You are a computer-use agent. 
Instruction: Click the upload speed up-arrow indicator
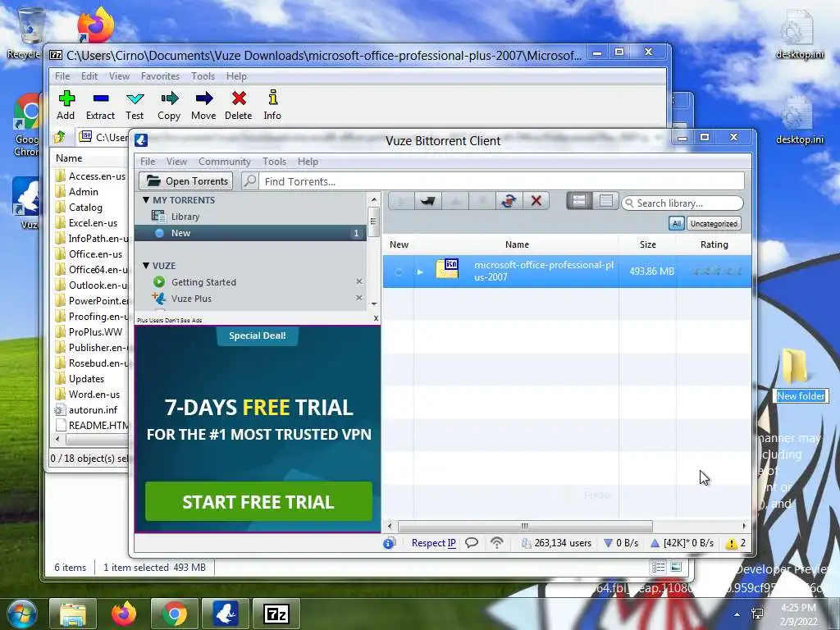coord(654,543)
